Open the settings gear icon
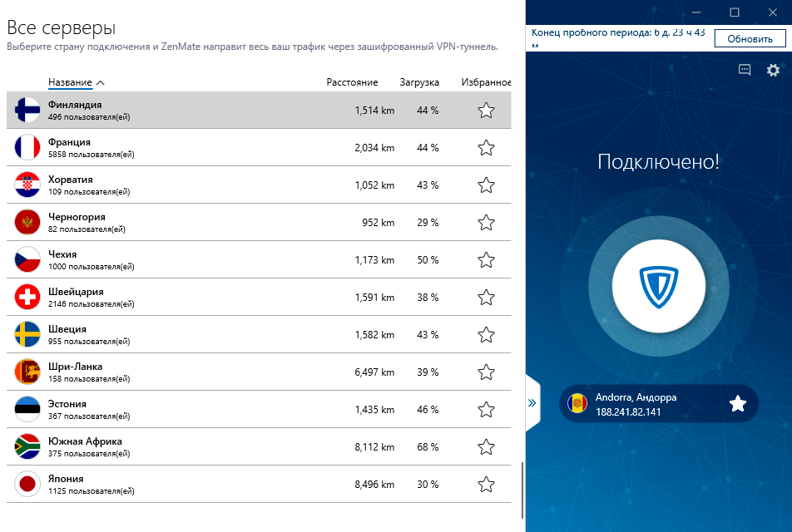This screenshot has width=792, height=532. pos(773,70)
